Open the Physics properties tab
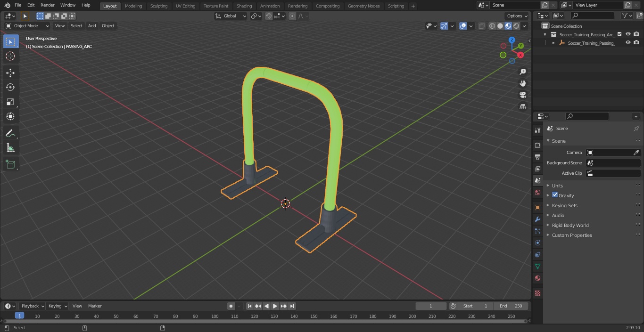This screenshot has width=644, height=332. 537,243
